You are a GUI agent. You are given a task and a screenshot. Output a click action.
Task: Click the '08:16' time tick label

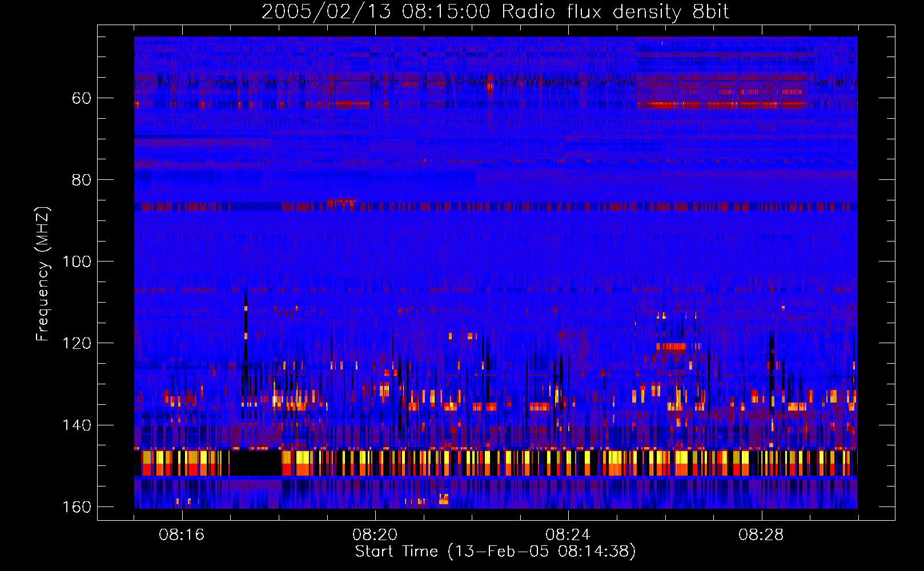182,535
